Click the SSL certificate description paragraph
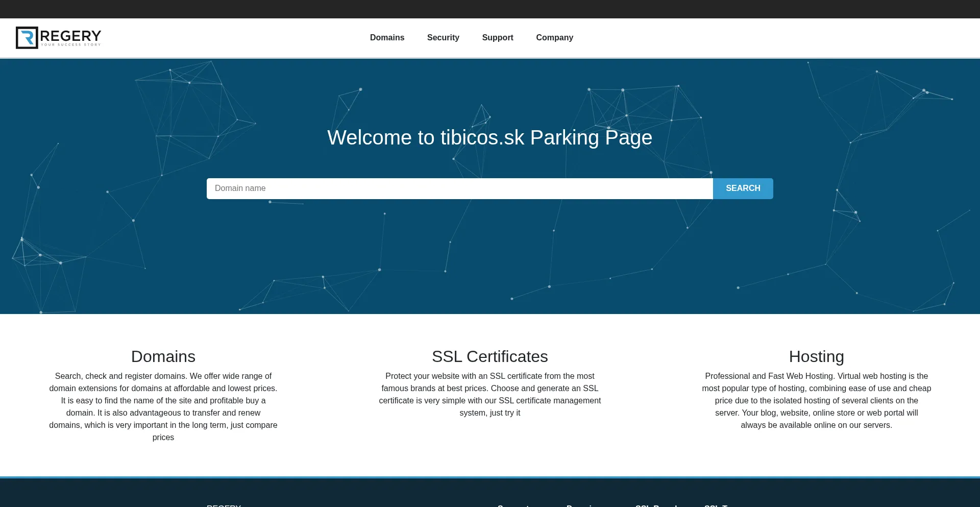Image resolution: width=980 pixels, height=507 pixels. pyautogui.click(x=489, y=394)
